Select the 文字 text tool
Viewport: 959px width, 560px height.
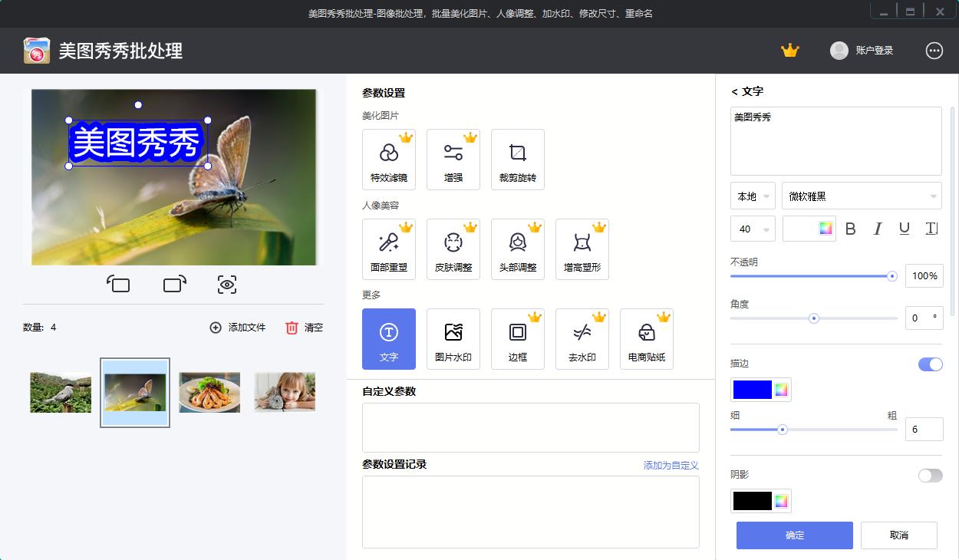point(389,339)
